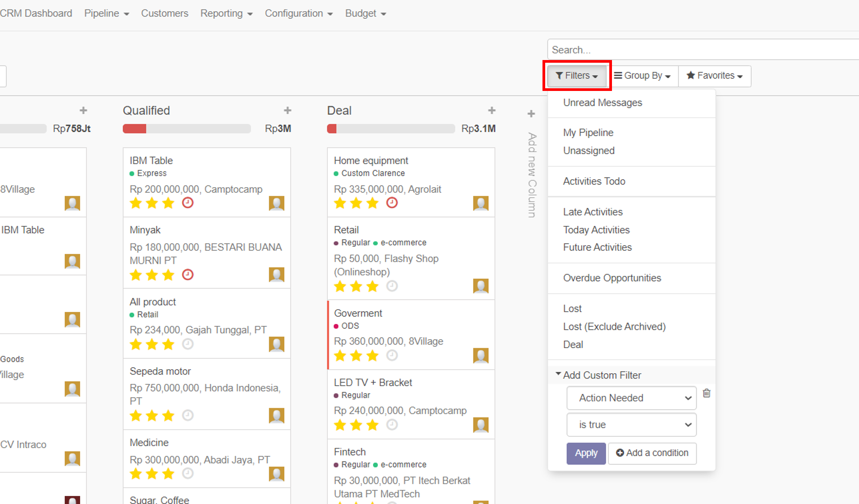
Task: Click the red clock icon on Home equipment card
Action: 392,203
